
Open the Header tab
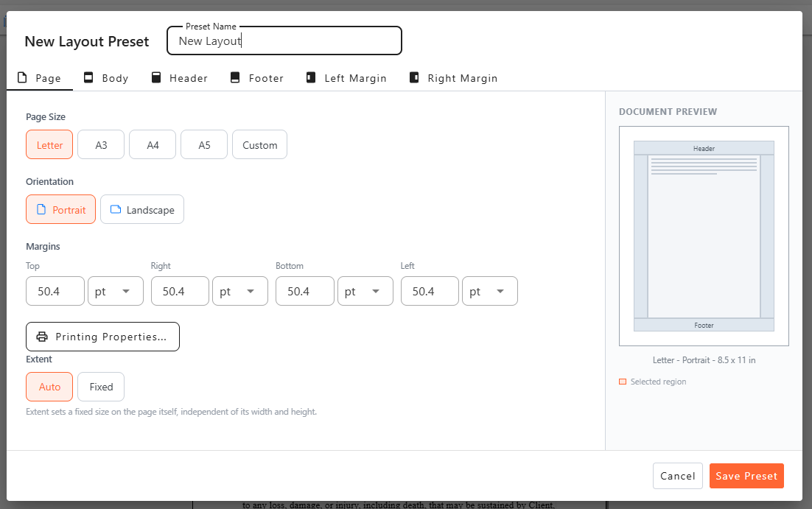179,78
